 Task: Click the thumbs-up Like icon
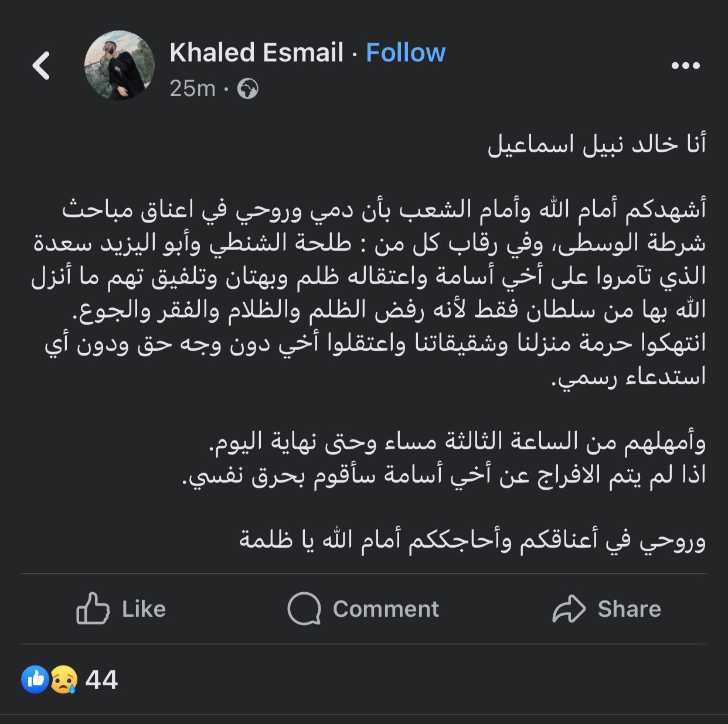pyautogui.click(x=93, y=609)
